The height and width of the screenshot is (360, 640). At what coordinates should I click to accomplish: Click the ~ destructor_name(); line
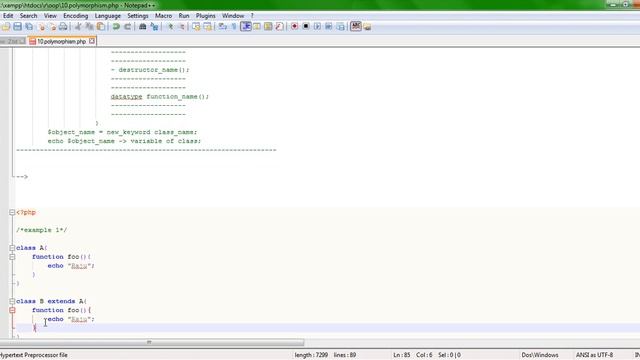pyautogui.click(x=150, y=70)
